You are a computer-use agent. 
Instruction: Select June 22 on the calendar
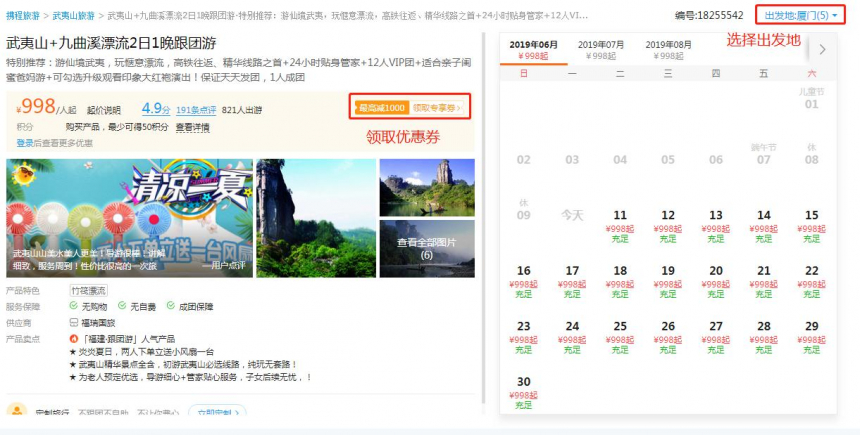tap(812, 281)
